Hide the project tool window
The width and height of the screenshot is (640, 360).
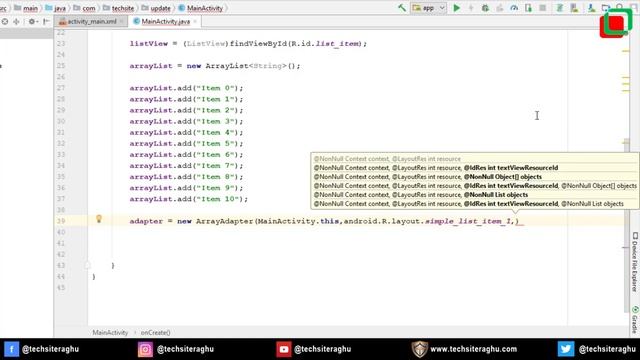point(46,21)
